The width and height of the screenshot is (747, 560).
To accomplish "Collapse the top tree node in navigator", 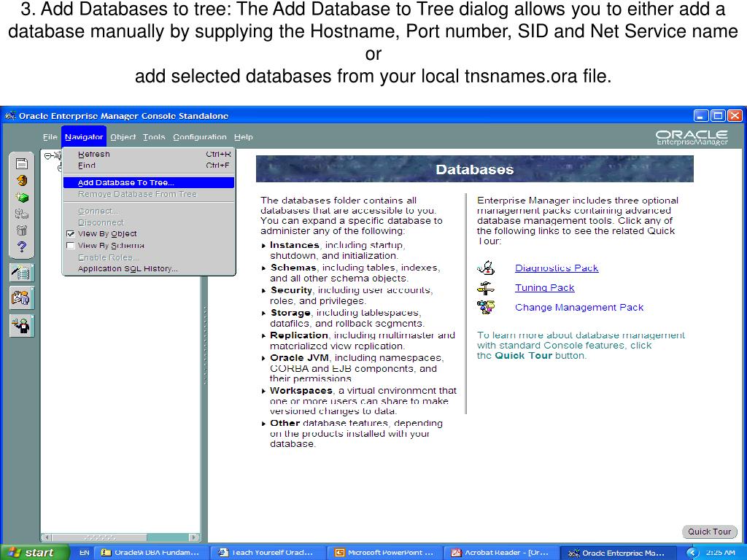I will [47, 156].
